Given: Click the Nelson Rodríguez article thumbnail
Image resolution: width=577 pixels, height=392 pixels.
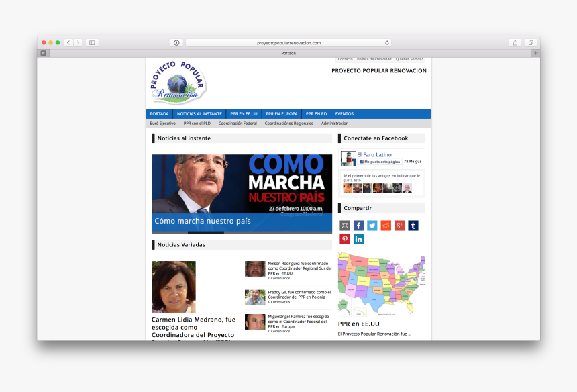Looking at the screenshot, I should 255,268.
